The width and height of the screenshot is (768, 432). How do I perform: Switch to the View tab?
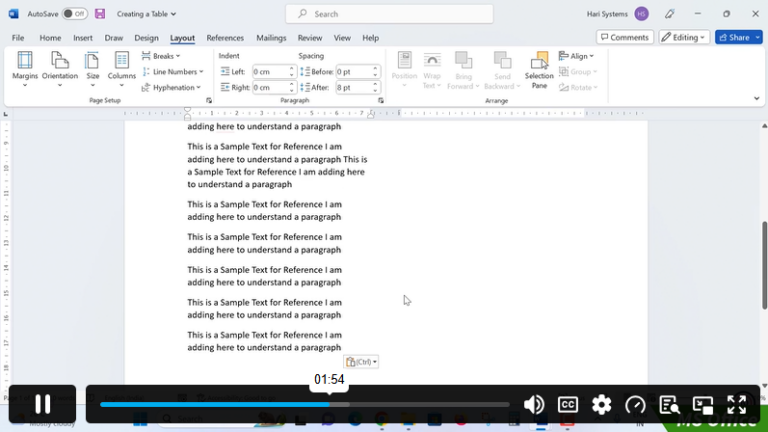pos(342,38)
